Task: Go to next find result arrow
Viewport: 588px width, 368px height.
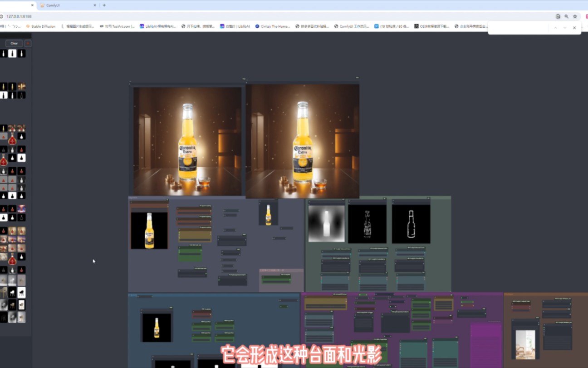Action: tap(565, 28)
